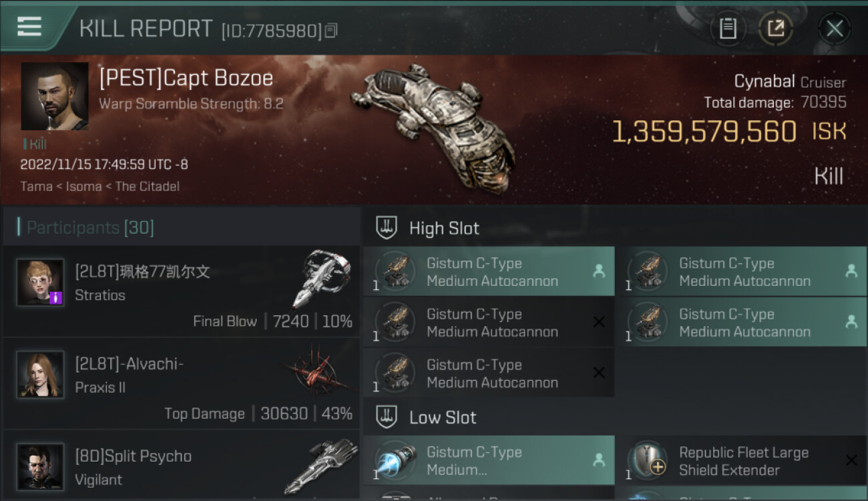Image resolution: width=868 pixels, height=501 pixels.
Task: Click the Tama system location link
Action: pyautogui.click(x=37, y=186)
